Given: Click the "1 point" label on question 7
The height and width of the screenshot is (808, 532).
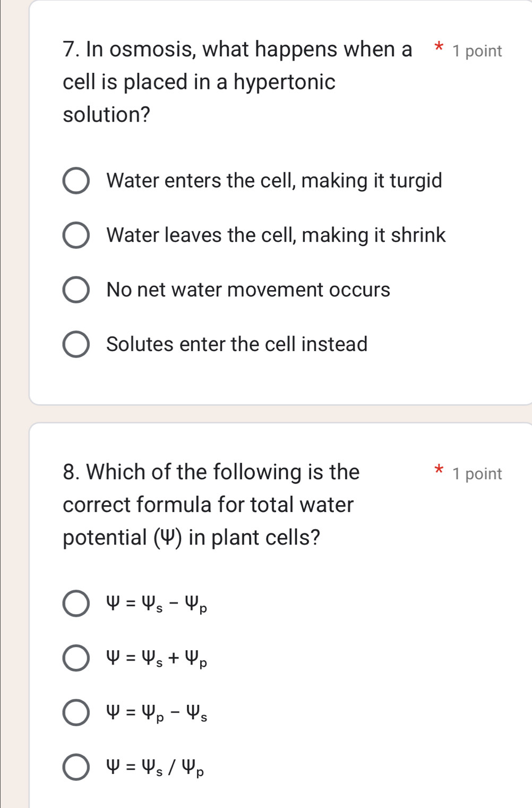Looking at the screenshot, I should pyautogui.click(x=477, y=50).
